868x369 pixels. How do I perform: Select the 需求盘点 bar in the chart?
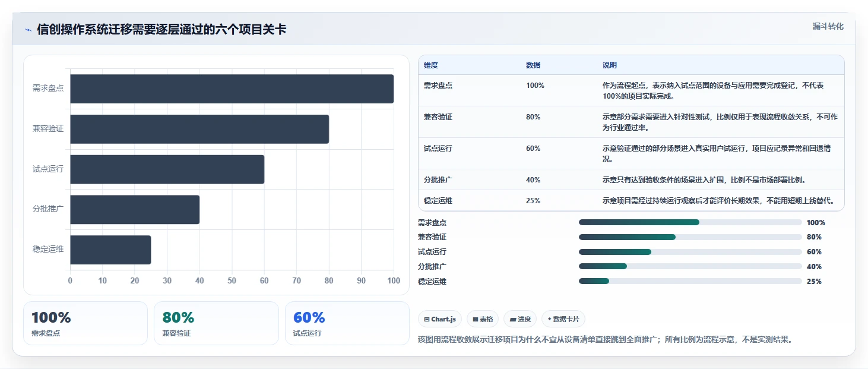tap(232, 89)
